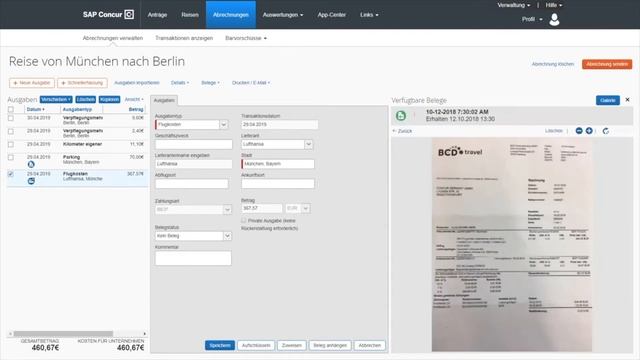The height and width of the screenshot is (360, 640).
Task: Toggle the select-all expenses checkbox
Action: click(11, 109)
